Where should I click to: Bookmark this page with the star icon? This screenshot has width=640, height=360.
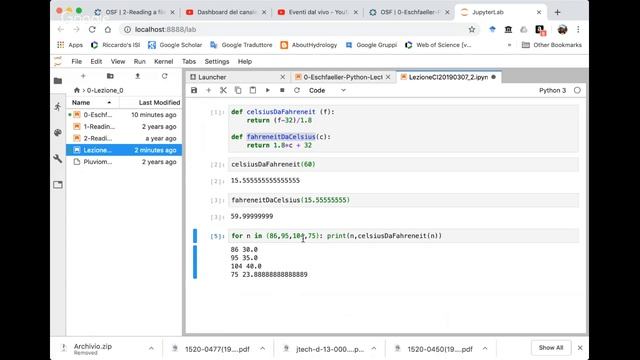pos(472,29)
